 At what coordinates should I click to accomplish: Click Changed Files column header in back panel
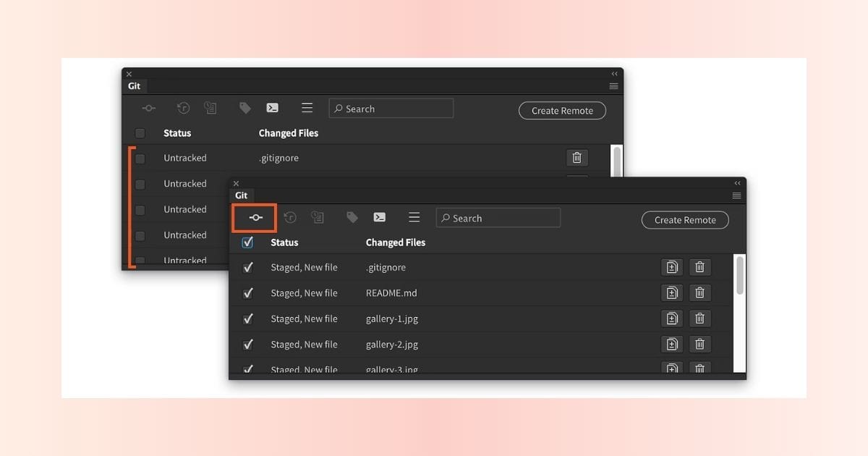coord(289,133)
